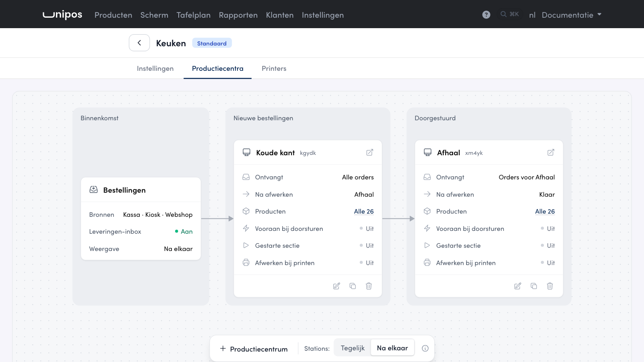Open Instellingen in the top navigation

[x=323, y=15]
